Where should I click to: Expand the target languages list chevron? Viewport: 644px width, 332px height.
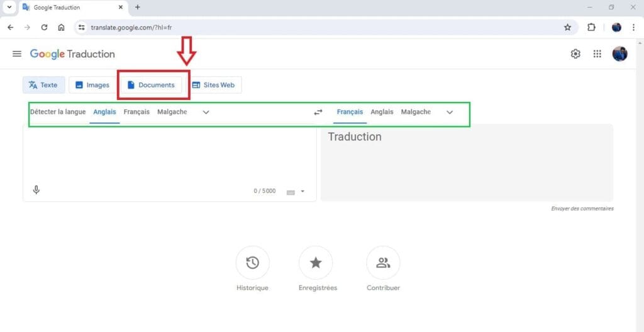click(450, 113)
